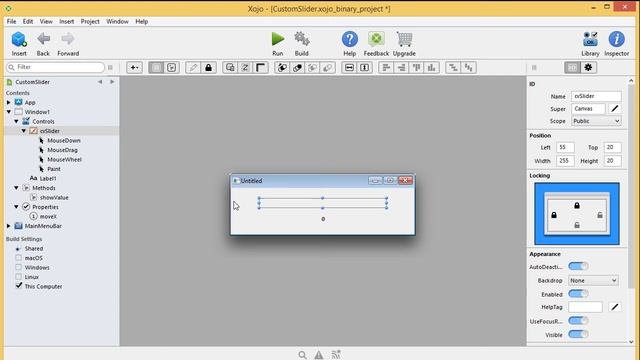Viewport: 640px width, 360px height.
Task: Toggle the AutoDeactivate switch
Action: point(578,267)
